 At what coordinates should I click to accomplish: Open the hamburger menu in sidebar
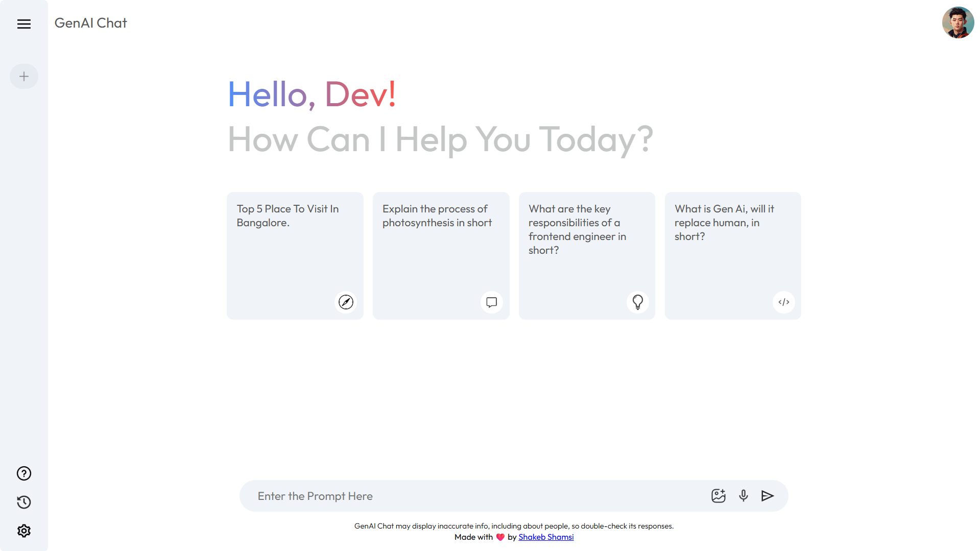pyautogui.click(x=24, y=24)
